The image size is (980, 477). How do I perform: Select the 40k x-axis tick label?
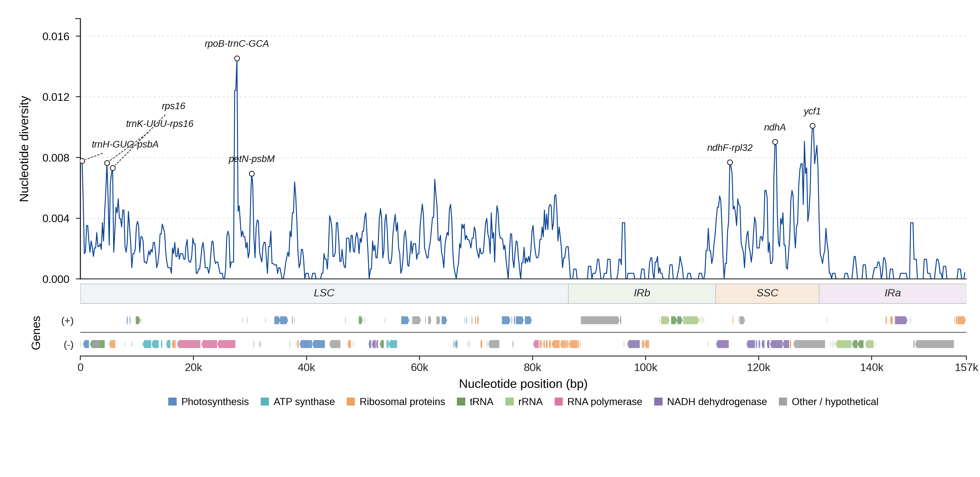tap(307, 368)
